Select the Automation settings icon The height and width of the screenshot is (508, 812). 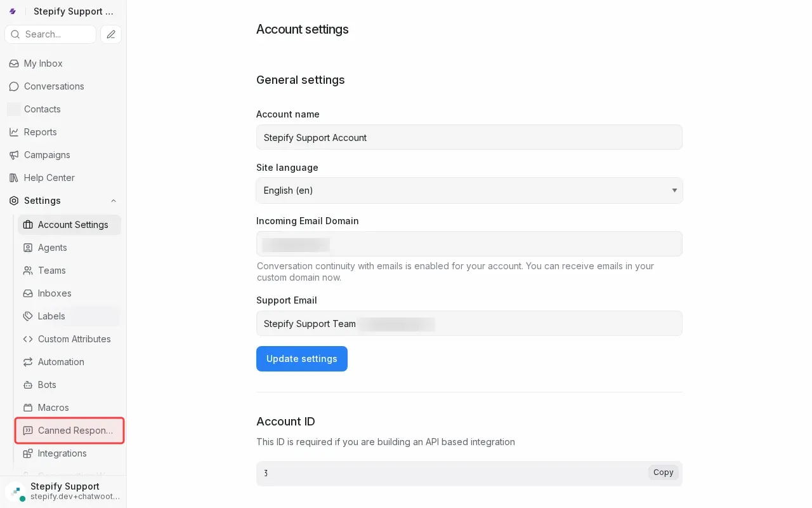[x=28, y=362]
